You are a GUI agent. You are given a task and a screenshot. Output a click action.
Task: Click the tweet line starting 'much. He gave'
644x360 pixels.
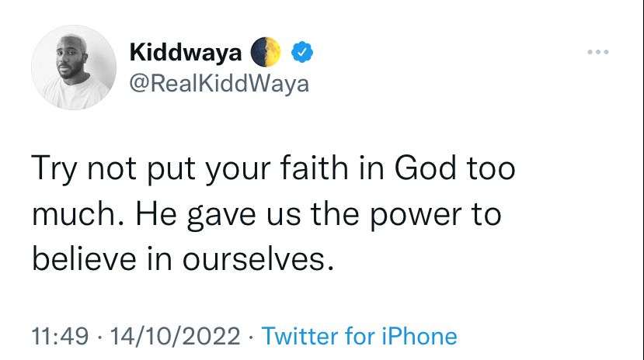pyautogui.click(x=266, y=214)
